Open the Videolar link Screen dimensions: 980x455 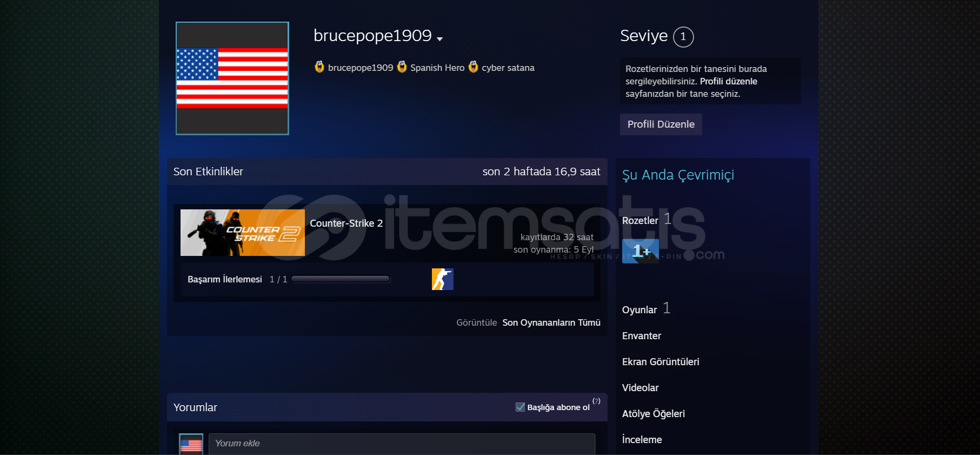pos(641,388)
